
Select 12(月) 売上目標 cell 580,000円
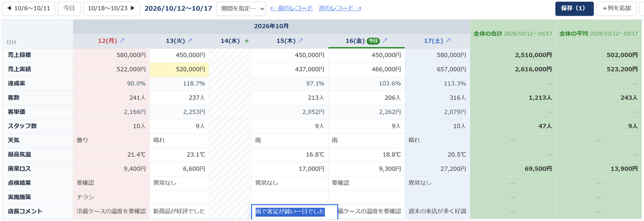(111, 55)
